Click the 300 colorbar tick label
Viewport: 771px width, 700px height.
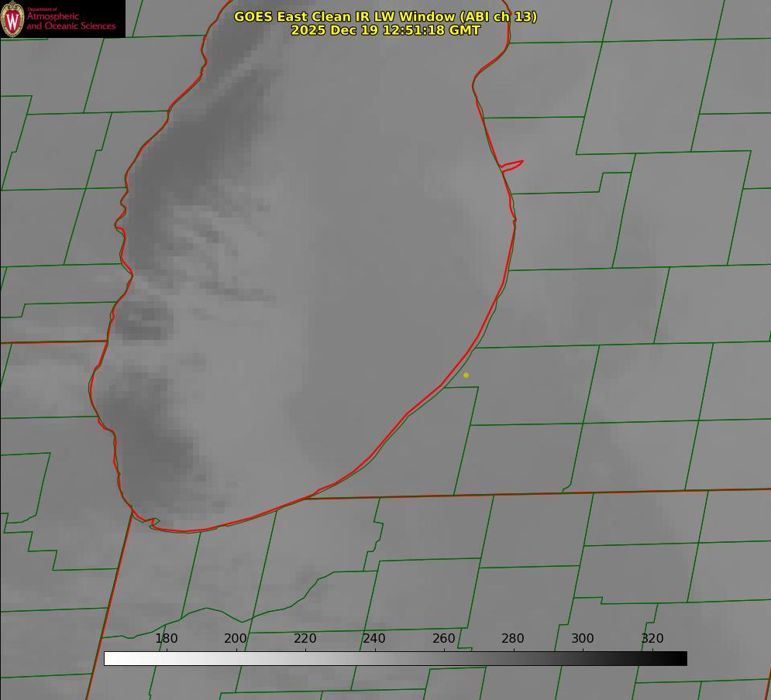point(583,639)
